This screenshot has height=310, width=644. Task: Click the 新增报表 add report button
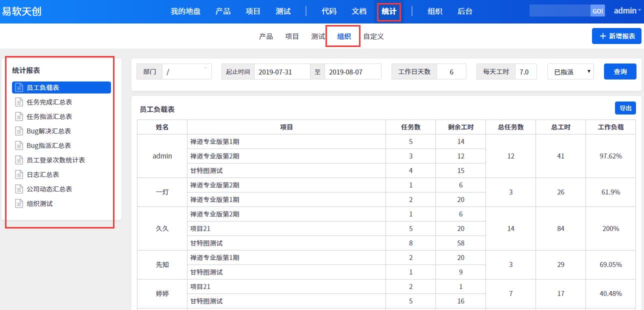[616, 36]
